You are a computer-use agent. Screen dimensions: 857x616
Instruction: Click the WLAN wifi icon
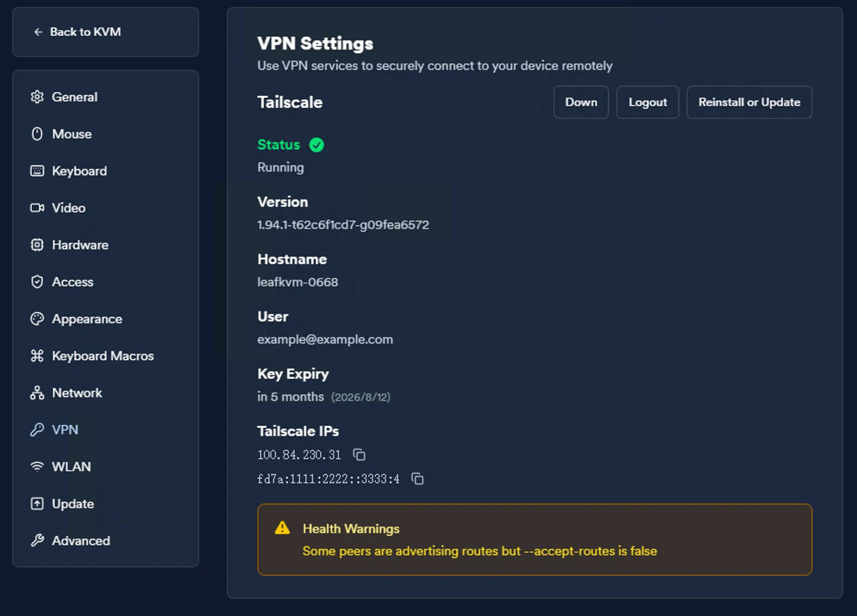click(37, 467)
